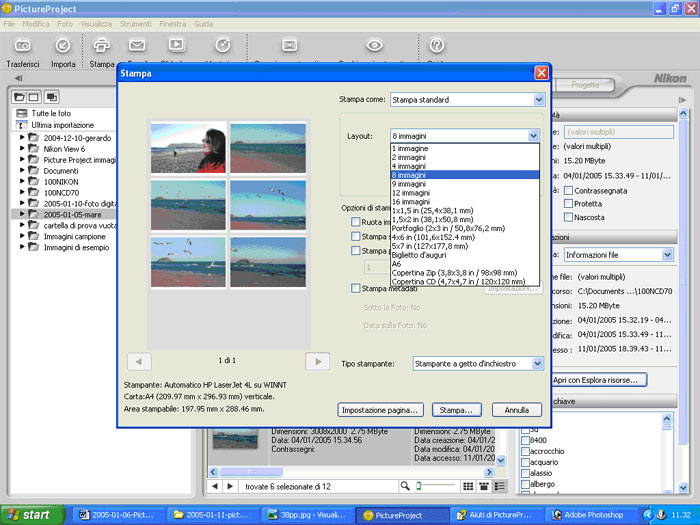Check the accrocchio keyword checkbox
The width and height of the screenshot is (700, 525).
[525, 451]
